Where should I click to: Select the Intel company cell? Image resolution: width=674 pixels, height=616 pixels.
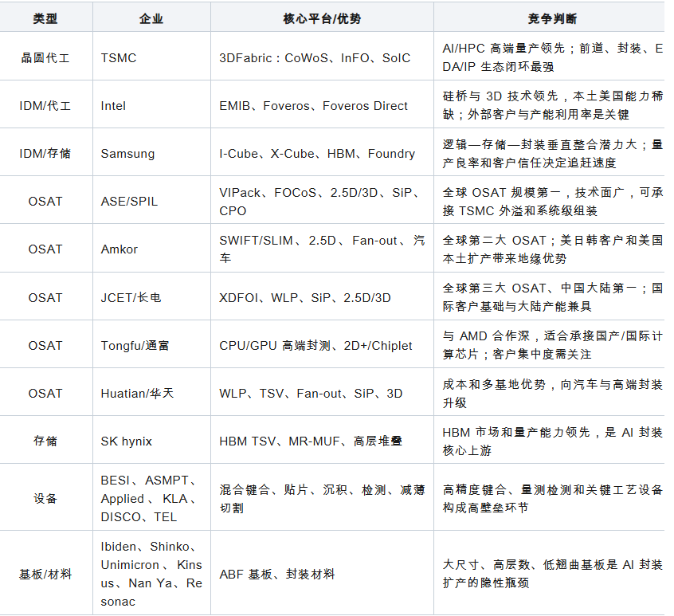151,104
